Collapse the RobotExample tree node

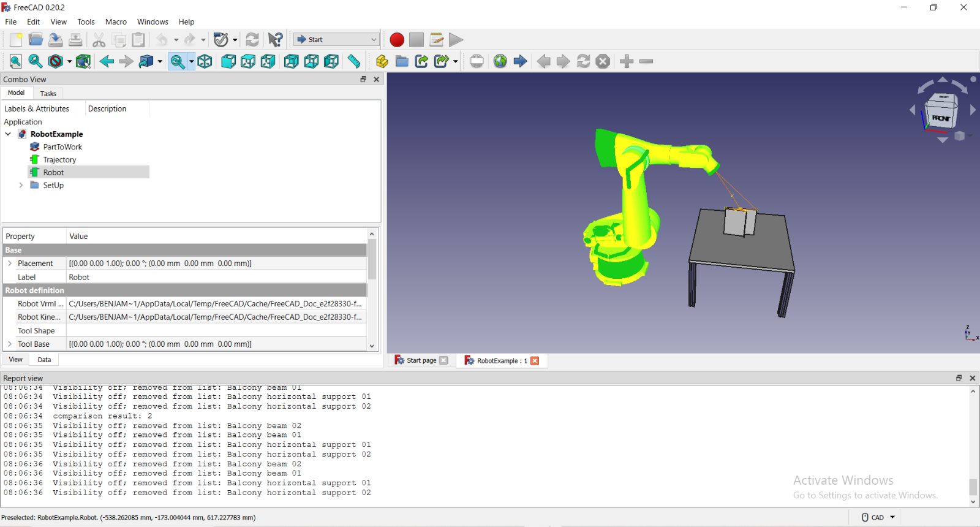click(8, 134)
